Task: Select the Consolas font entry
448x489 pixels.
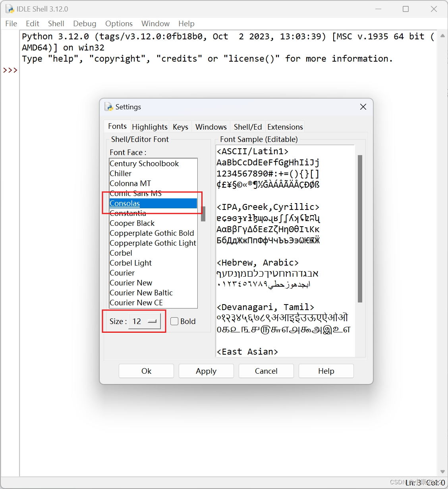Action: [x=153, y=203]
